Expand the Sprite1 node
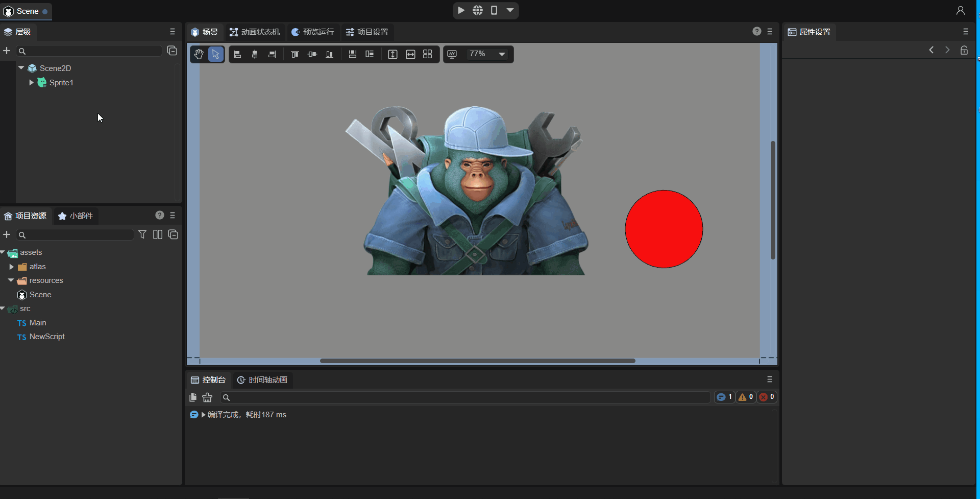Viewport: 980px width, 499px height. 31,83
